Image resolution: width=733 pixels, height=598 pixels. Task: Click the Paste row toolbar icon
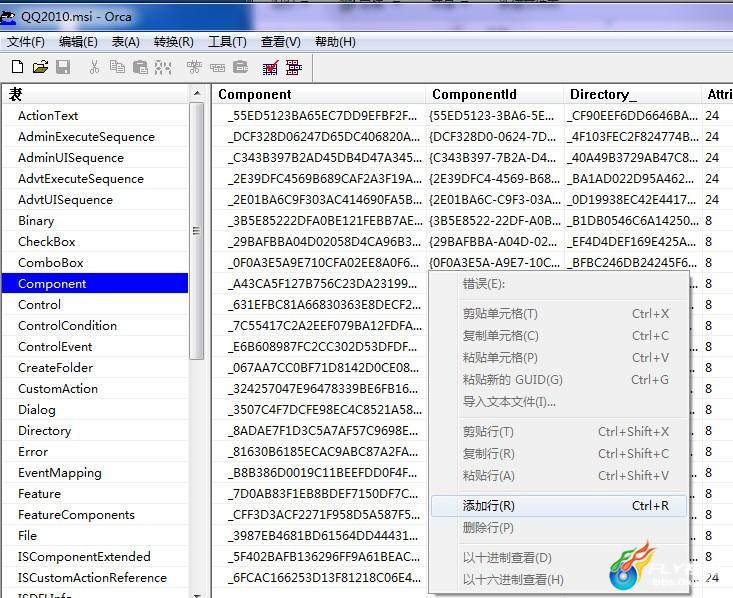(x=240, y=67)
